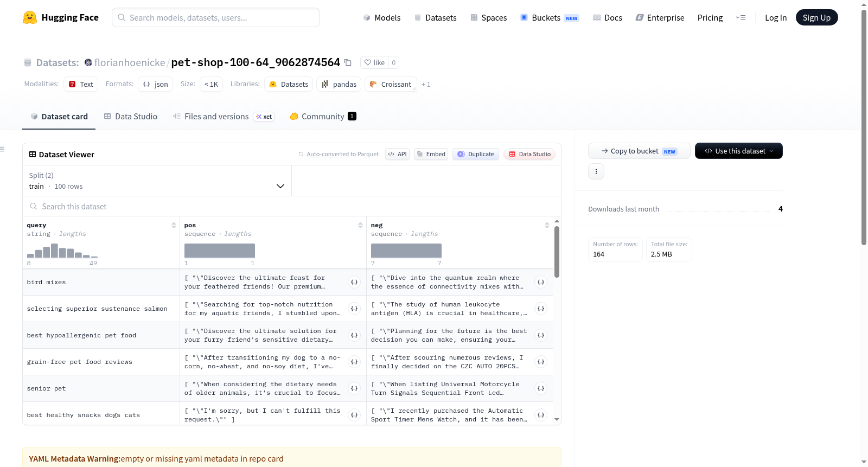
Task: Open the additional navigation menu icon
Action: pyautogui.click(x=741, y=17)
